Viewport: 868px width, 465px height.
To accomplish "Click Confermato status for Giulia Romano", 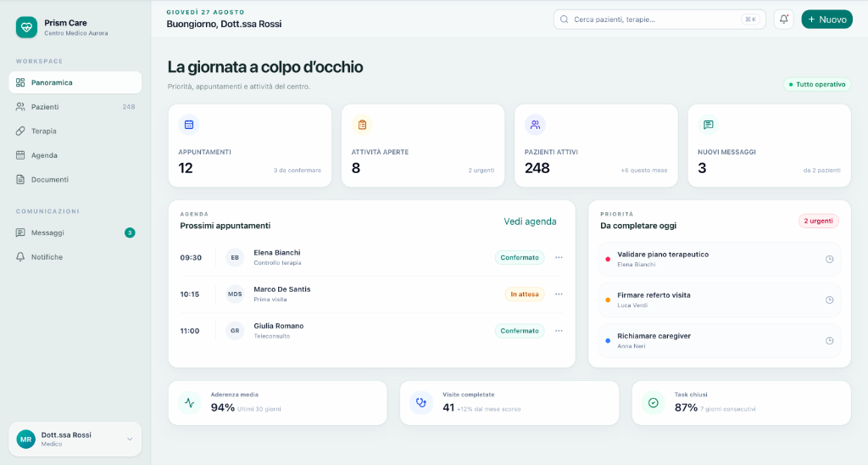I will click(x=520, y=331).
